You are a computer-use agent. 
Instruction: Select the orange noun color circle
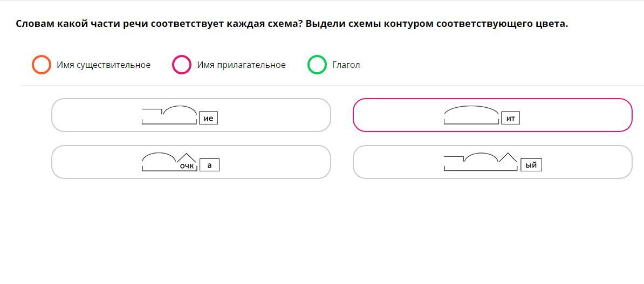(x=42, y=65)
